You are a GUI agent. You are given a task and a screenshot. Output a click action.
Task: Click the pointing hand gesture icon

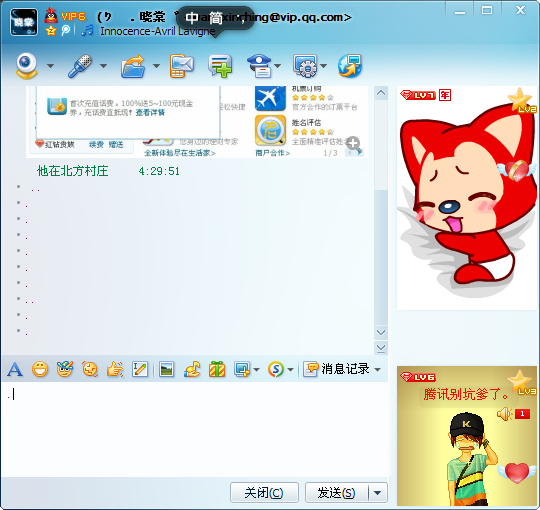point(115,370)
